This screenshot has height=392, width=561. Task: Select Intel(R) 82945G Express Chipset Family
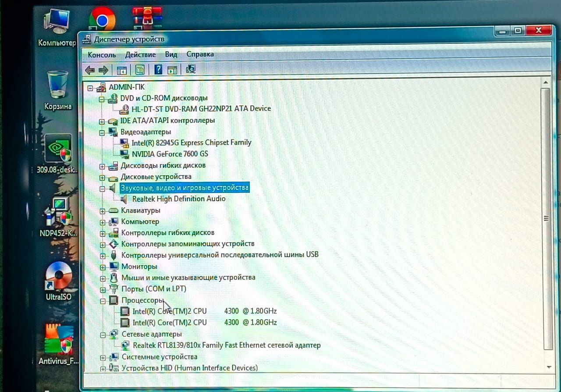point(192,143)
